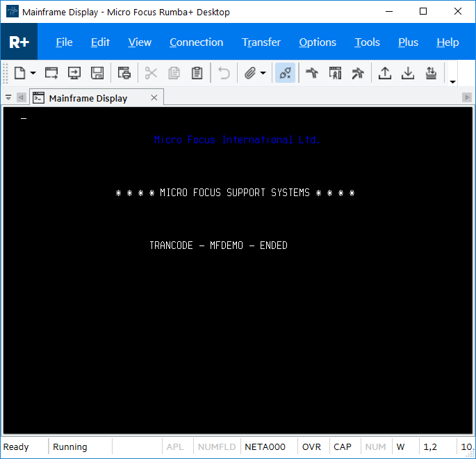
Task: Click the Print icon in toolbar
Action: [x=124, y=73]
